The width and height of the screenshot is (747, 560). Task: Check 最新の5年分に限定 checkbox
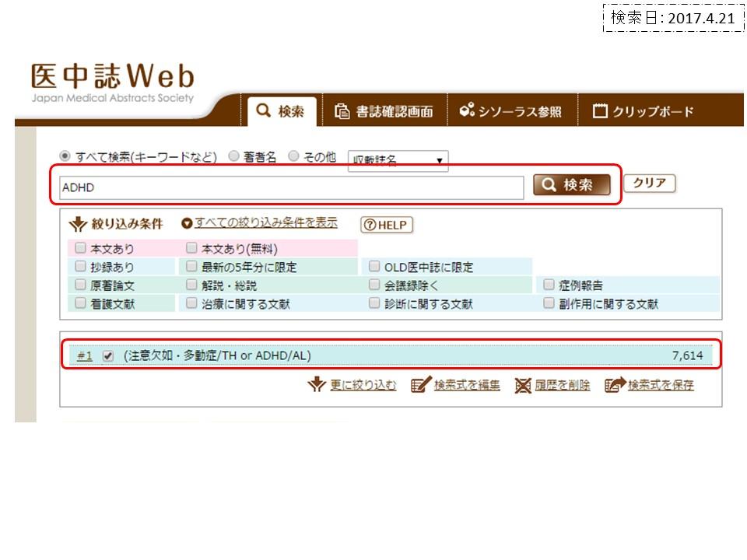pos(191,266)
